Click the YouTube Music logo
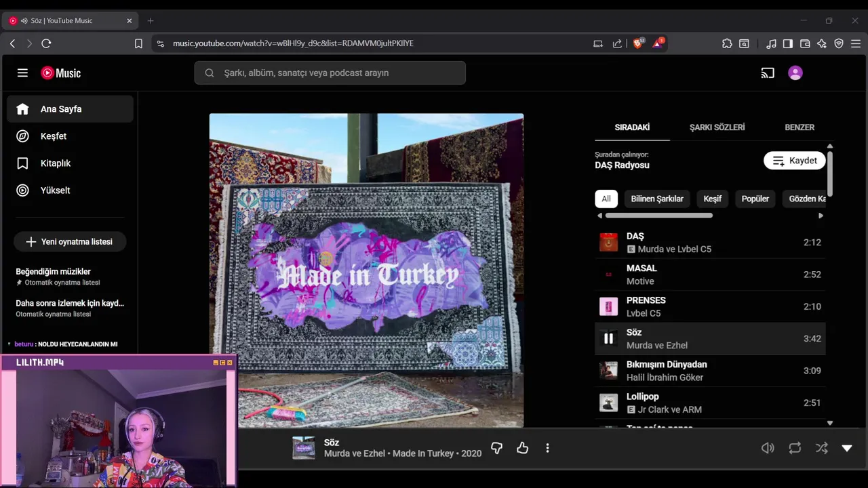The width and height of the screenshot is (868, 488). click(60, 73)
